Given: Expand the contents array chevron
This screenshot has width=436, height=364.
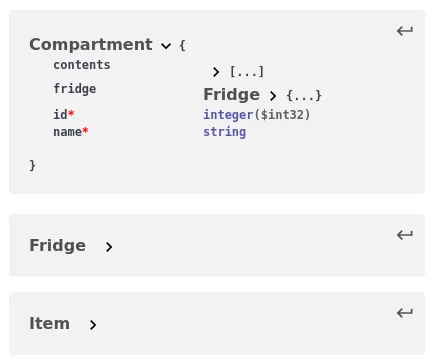Looking at the screenshot, I should (216, 72).
